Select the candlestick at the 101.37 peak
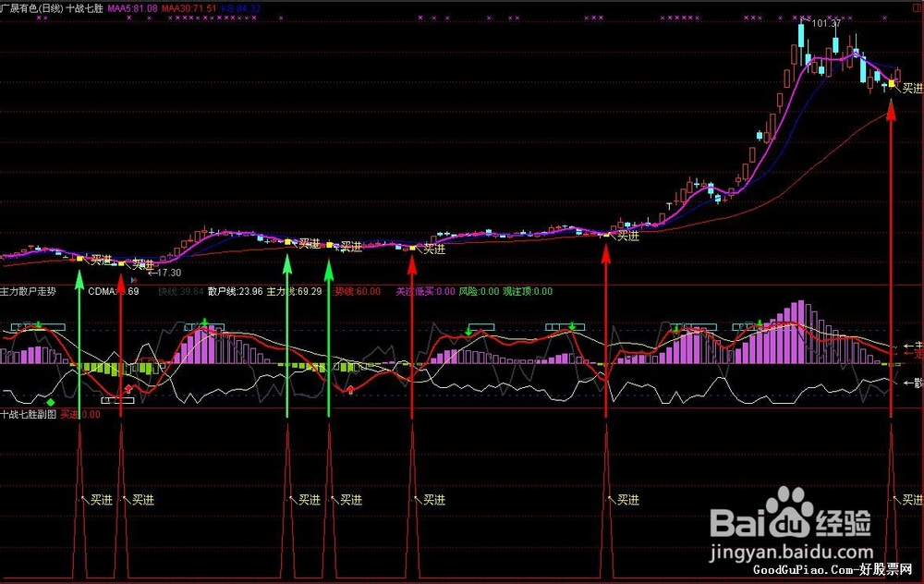The width and height of the screenshot is (924, 584). (x=801, y=35)
